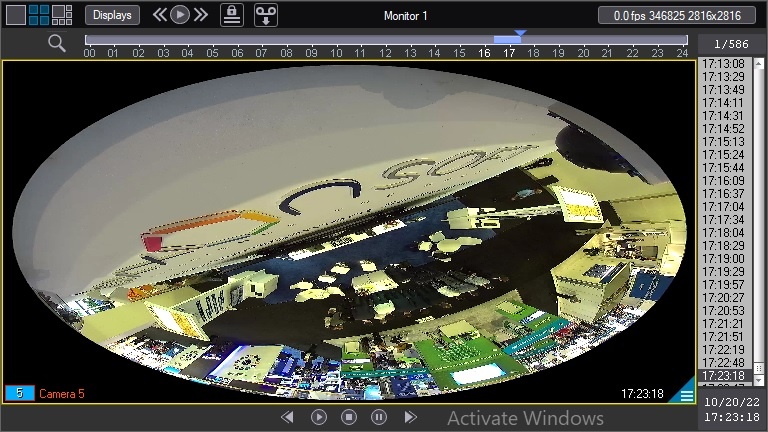This screenshot has height=432, width=768.
Task: Select the 2x2 quad grid layout
Action: click(38, 15)
